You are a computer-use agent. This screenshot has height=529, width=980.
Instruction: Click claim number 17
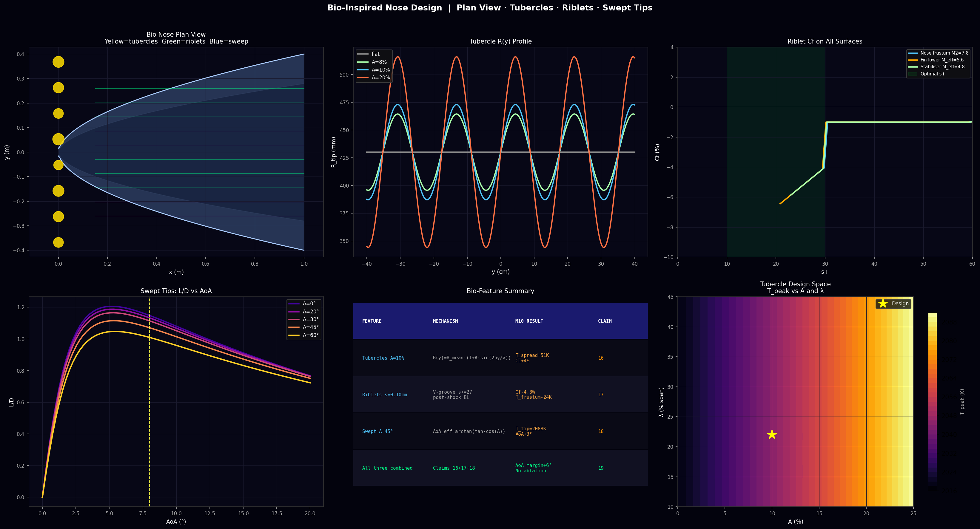(x=601, y=395)
